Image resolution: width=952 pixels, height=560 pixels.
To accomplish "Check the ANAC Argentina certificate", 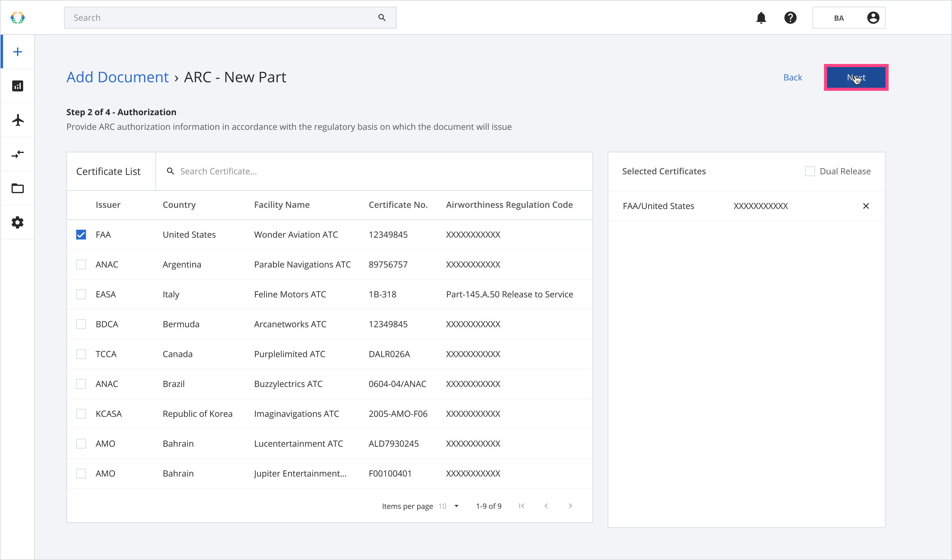I will pyautogui.click(x=81, y=264).
